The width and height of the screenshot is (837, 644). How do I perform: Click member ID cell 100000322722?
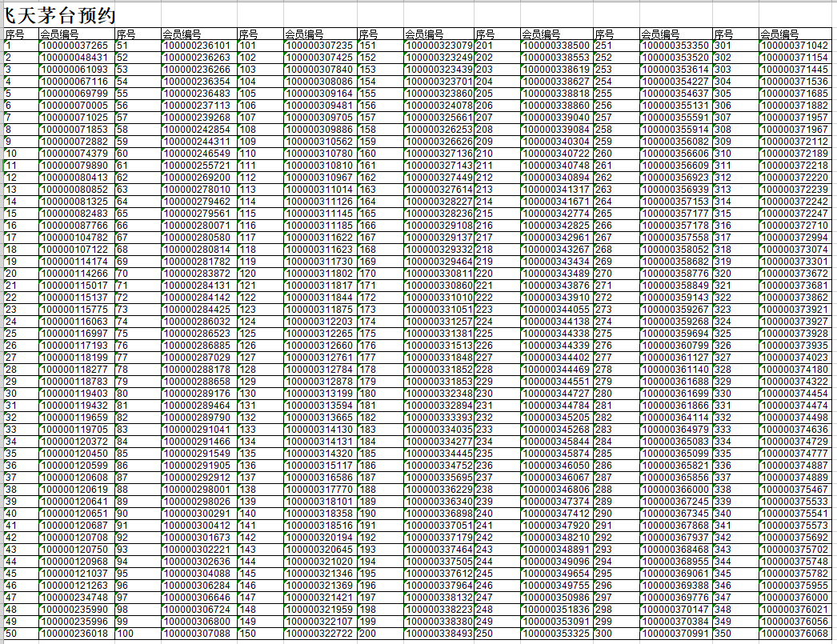319,633
